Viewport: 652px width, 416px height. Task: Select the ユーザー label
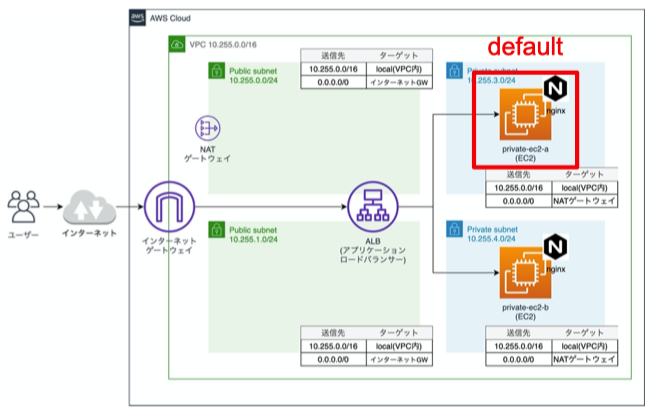coord(23,235)
